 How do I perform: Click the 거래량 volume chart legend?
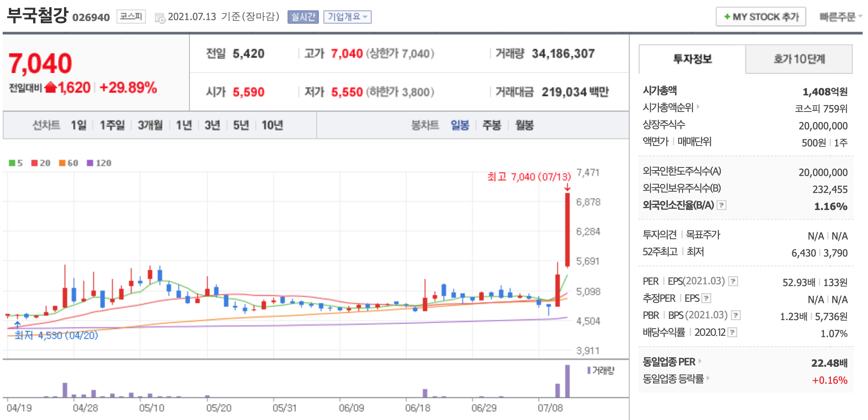[601, 371]
